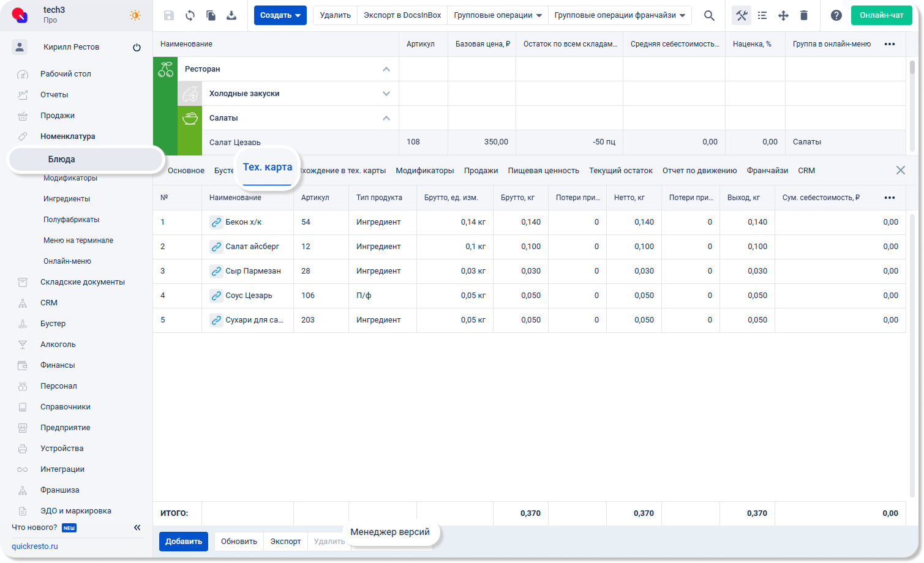Viewport: 924px width, 563px height.
Task: Switch to the Модификаторы tab
Action: coord(424,171)
